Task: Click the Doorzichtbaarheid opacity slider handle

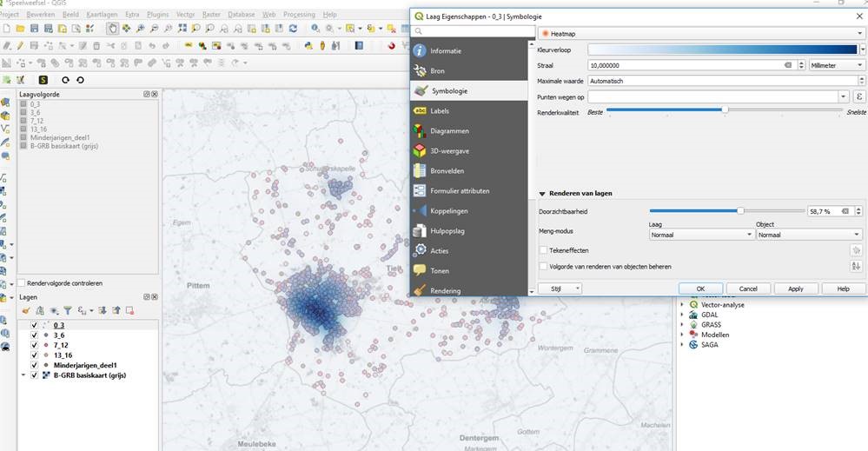Action: [740, 211]
